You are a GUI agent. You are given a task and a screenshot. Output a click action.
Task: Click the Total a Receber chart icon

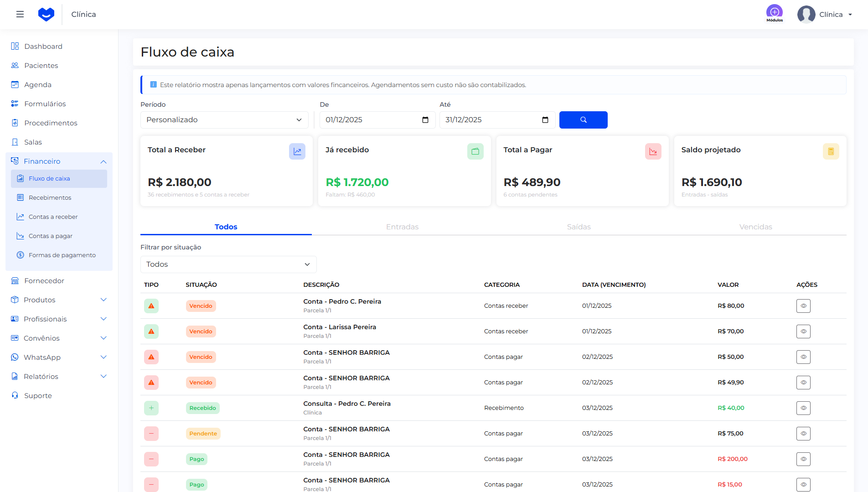coord(297,151)
